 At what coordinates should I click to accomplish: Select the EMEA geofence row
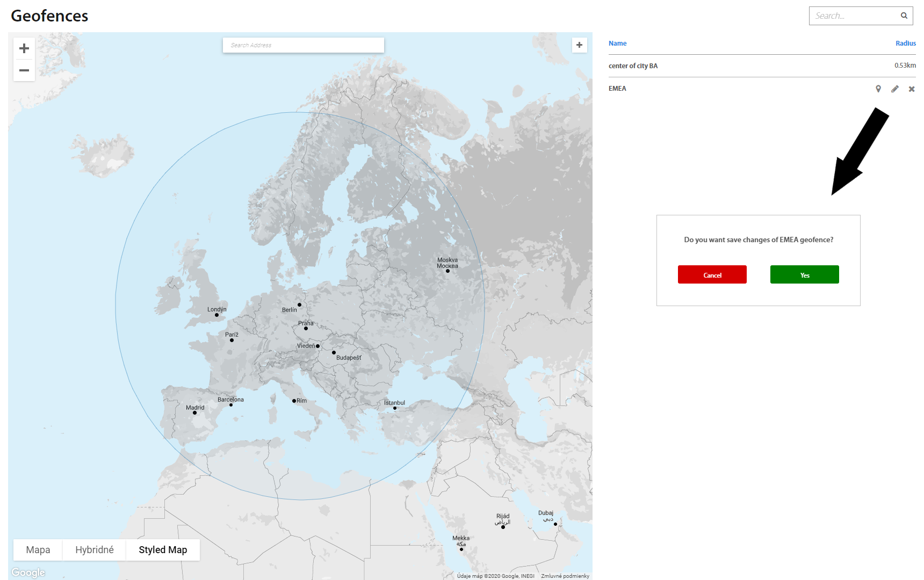point(617,89)
